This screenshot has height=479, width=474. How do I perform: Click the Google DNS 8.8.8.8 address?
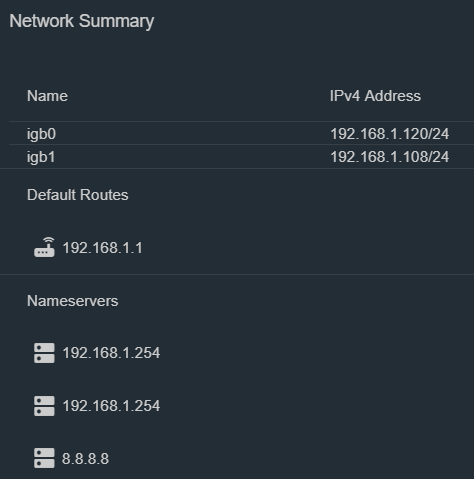point(85,459)
